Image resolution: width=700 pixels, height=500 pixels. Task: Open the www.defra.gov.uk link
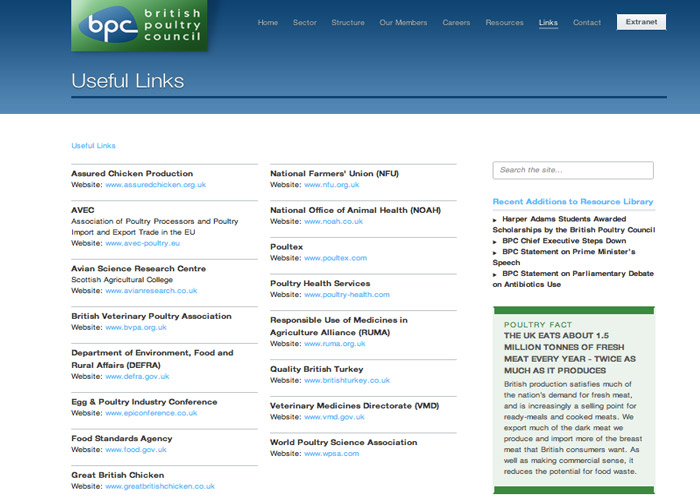coord(137,376)
